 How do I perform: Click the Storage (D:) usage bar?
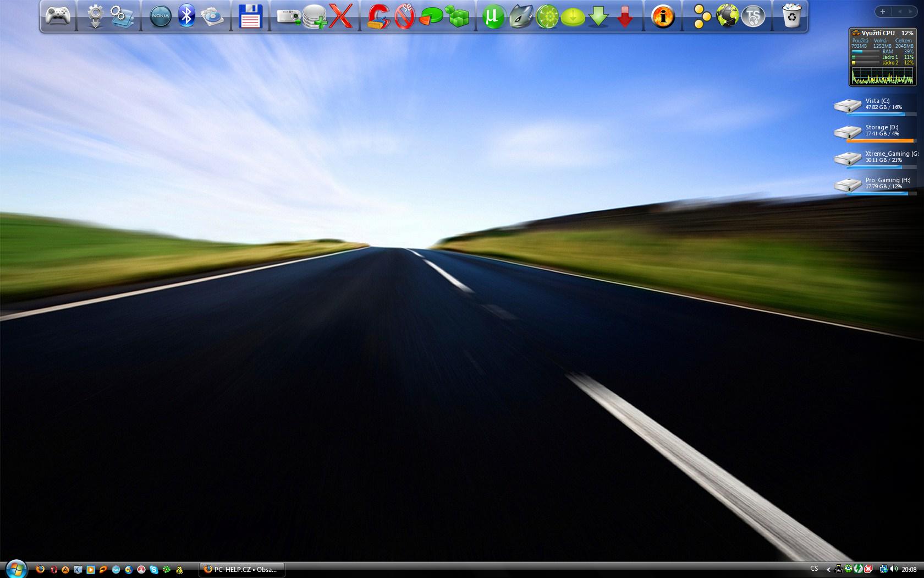[880, 141]
